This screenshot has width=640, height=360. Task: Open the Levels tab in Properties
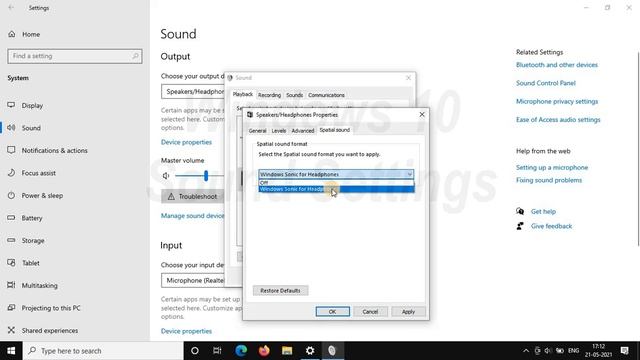point(279,131)
